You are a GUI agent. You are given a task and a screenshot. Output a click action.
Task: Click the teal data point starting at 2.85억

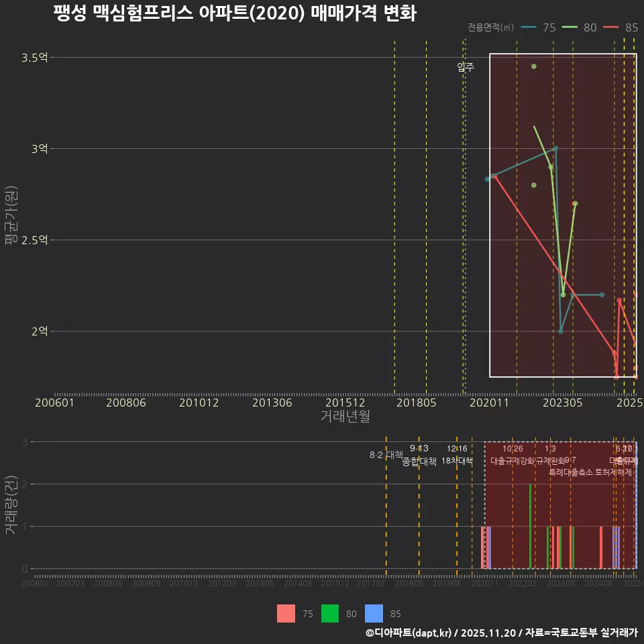(x=487, y=179)
